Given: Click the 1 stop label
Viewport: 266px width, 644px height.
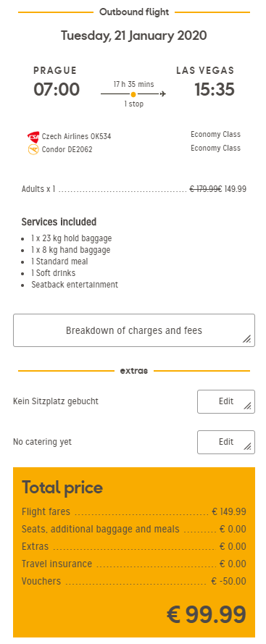Looking at the screenshot, I should (134, 104).
